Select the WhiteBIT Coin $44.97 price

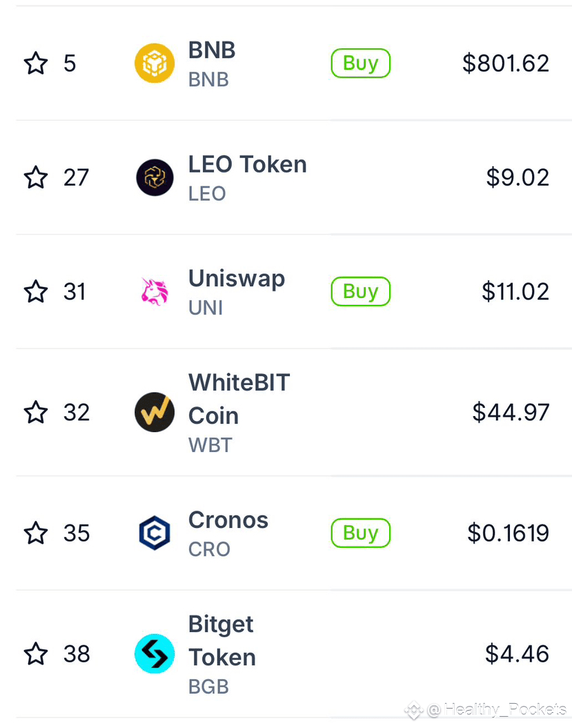tap(511, 412)
